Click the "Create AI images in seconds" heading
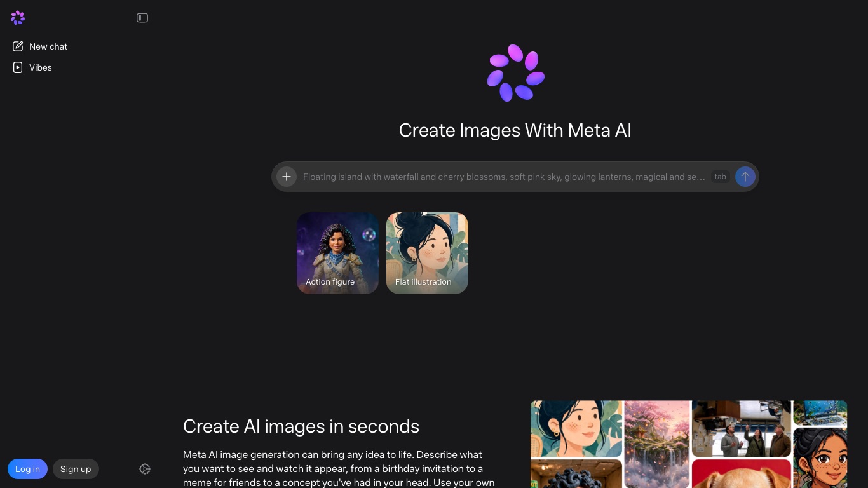The image size is (868, 488). 301,426
